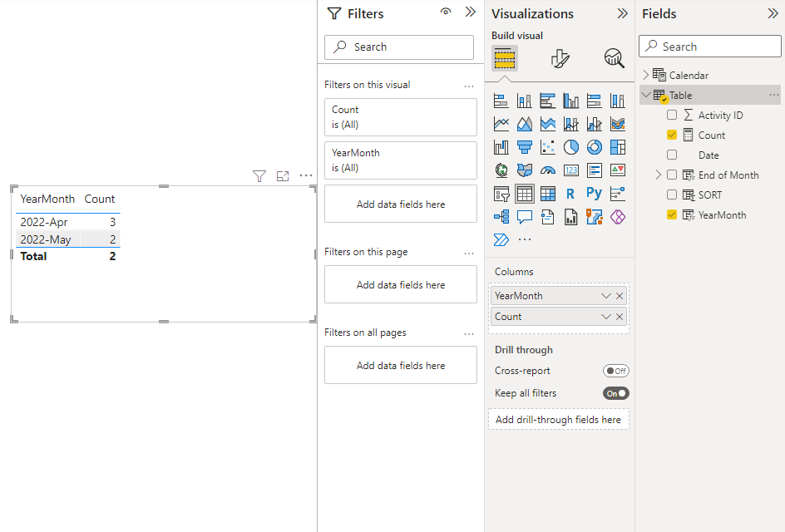Screen dimensions: 785x532
Task: Open Filters on this visual options
Action: 469,86
